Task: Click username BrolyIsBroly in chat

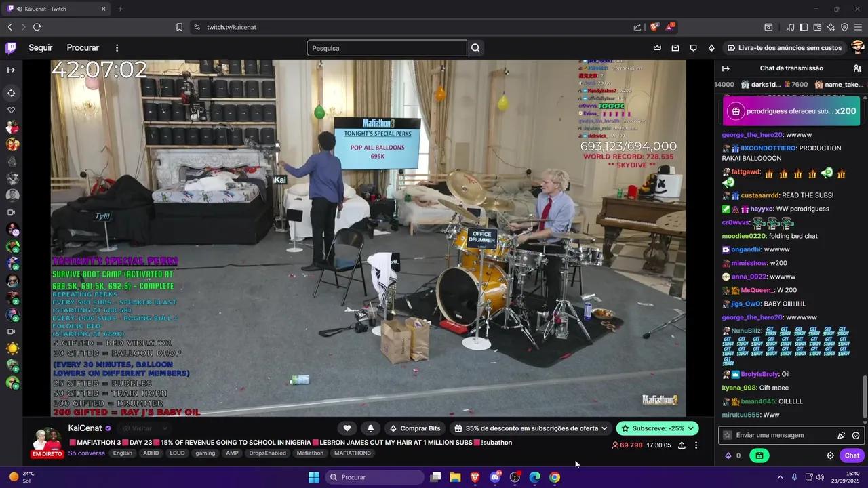Action: 759,374
